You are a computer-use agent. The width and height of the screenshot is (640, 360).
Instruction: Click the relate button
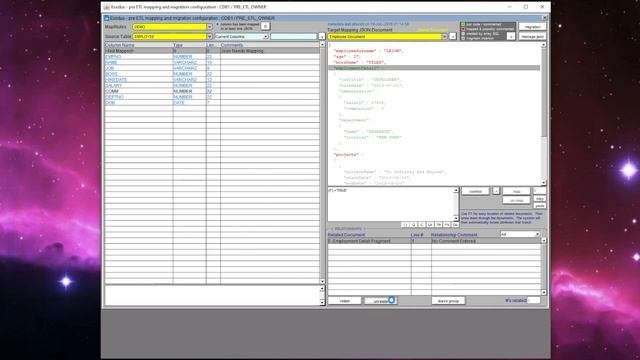tap(345, 301)
